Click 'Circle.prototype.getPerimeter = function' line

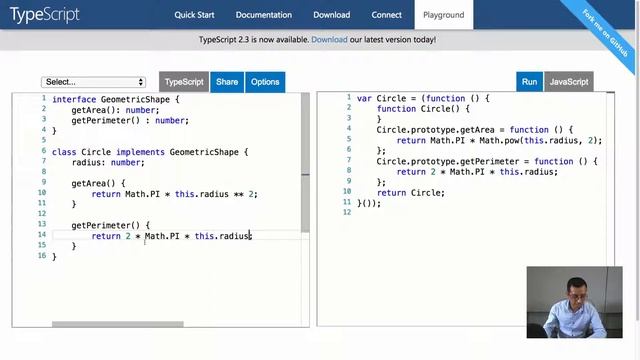click(x=487, y=162)
